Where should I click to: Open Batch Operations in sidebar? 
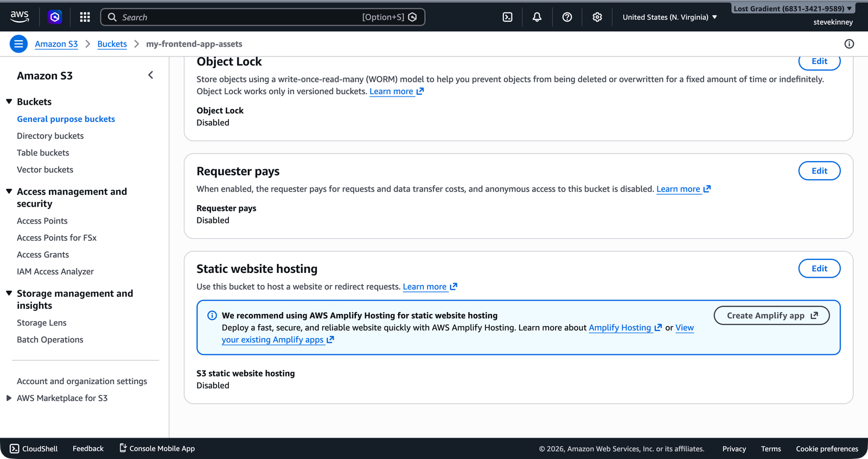coord(50,340)
